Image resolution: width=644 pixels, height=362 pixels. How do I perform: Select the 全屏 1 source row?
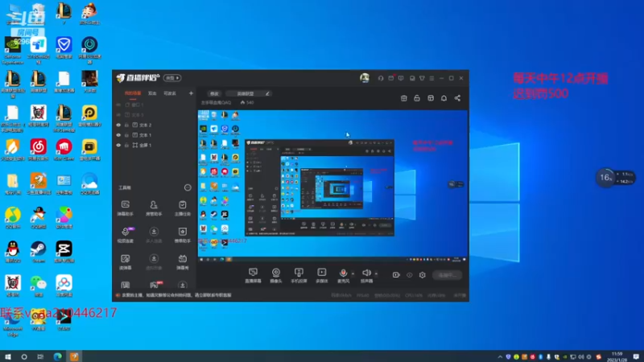tap(155, 146)
